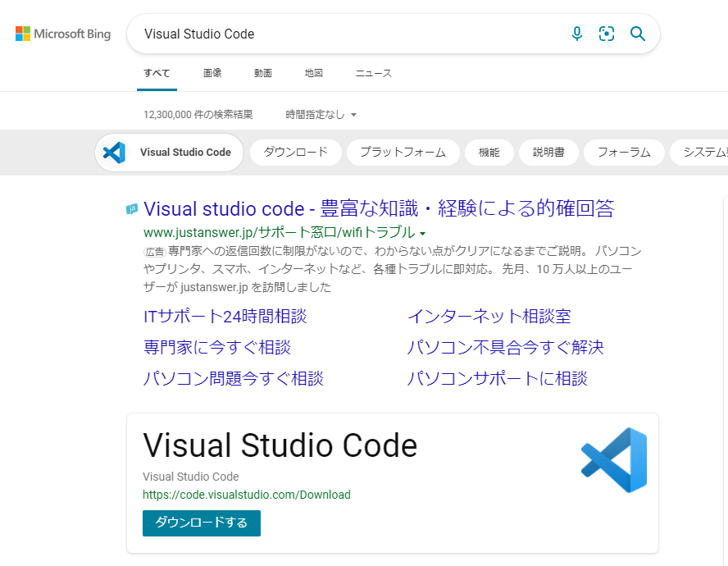Image resolution: width=728 pixels, height=566 pixels.
Task: Expand the justanswer ad URL dropdown arrow
Action: point(422,233)
